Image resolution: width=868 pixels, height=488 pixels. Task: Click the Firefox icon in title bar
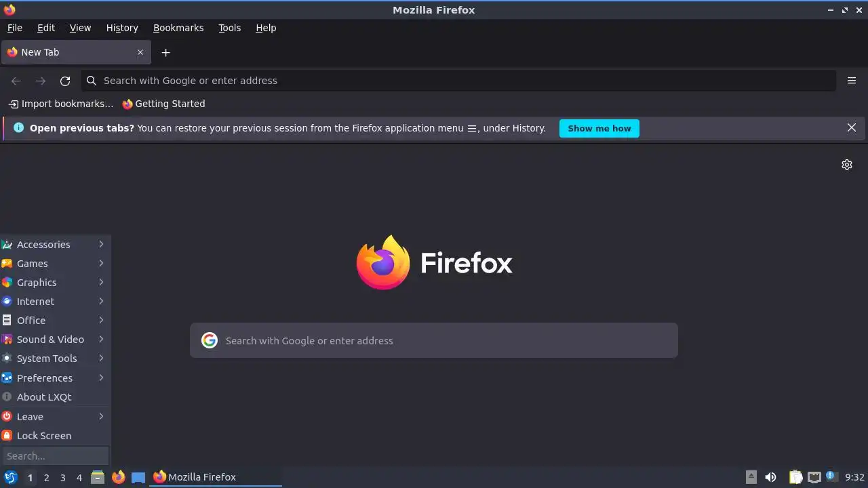[x=9, y=9]
